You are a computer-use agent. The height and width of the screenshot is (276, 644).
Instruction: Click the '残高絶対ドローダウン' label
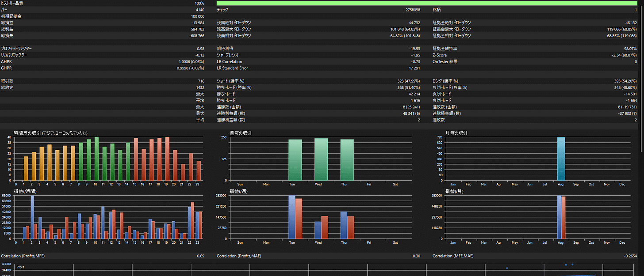point(234,23)
